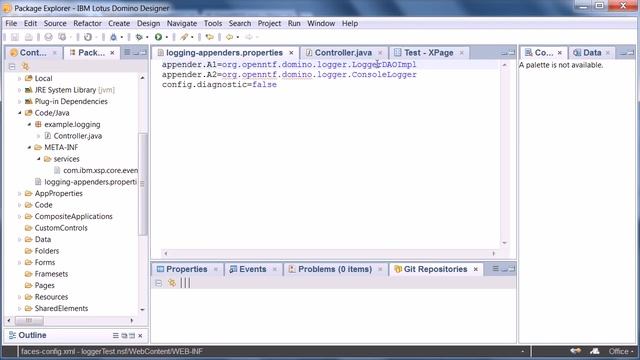Open the Debug icon dropdown arrow
Screen dimensions: 640x360
pos(122,38)
